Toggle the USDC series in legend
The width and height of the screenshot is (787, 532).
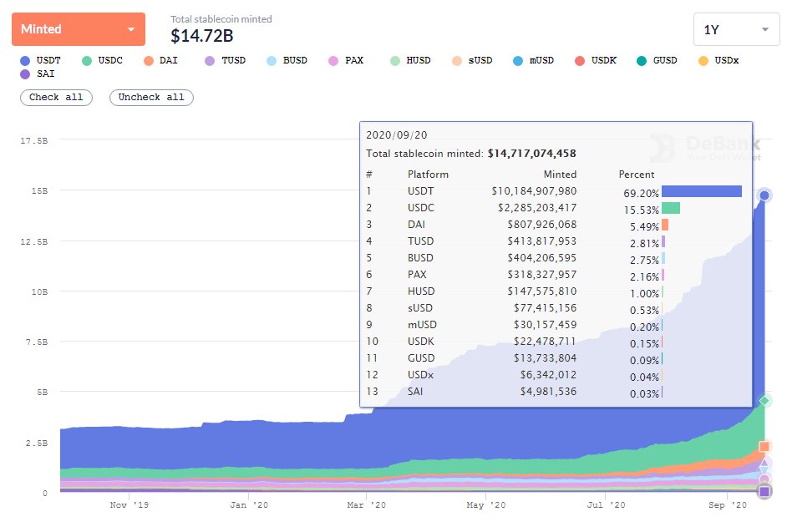[102, 60]
